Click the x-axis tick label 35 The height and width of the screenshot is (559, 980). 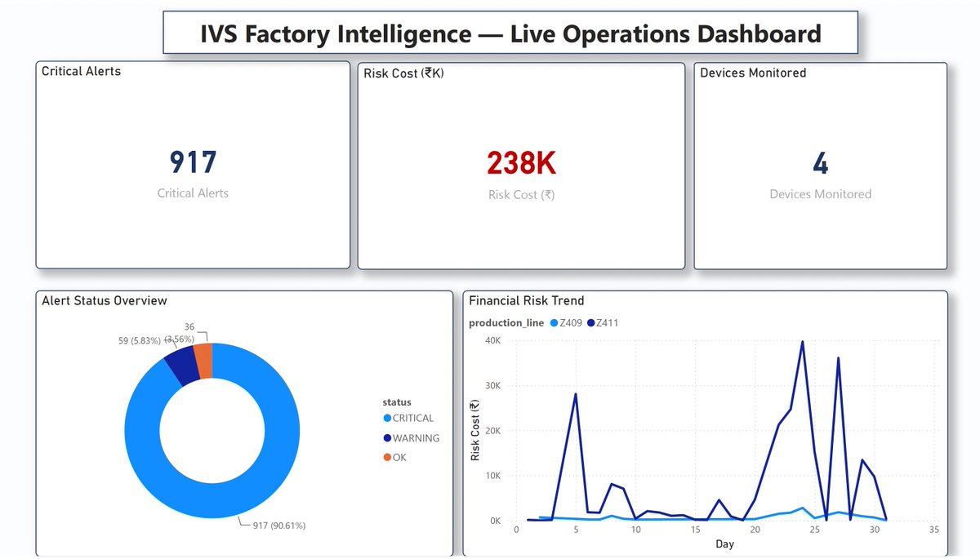[x=934, y=529]
